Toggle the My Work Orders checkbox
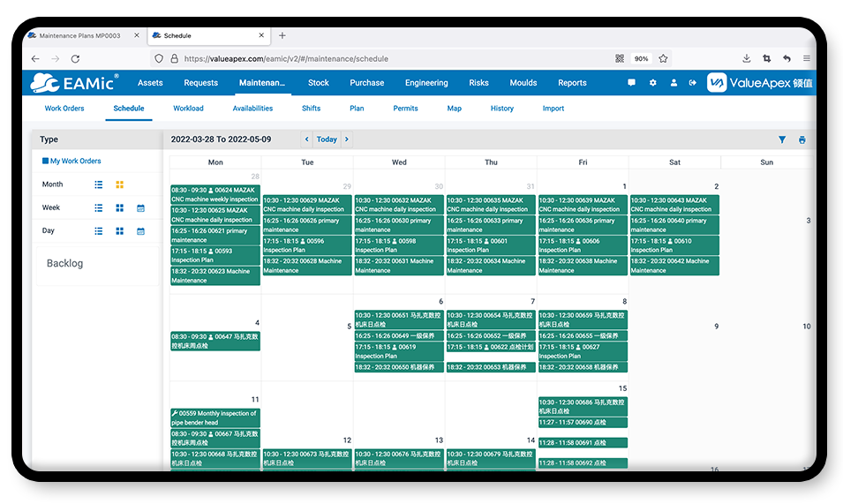The image size is (843, 504). (x=45, y=161)
